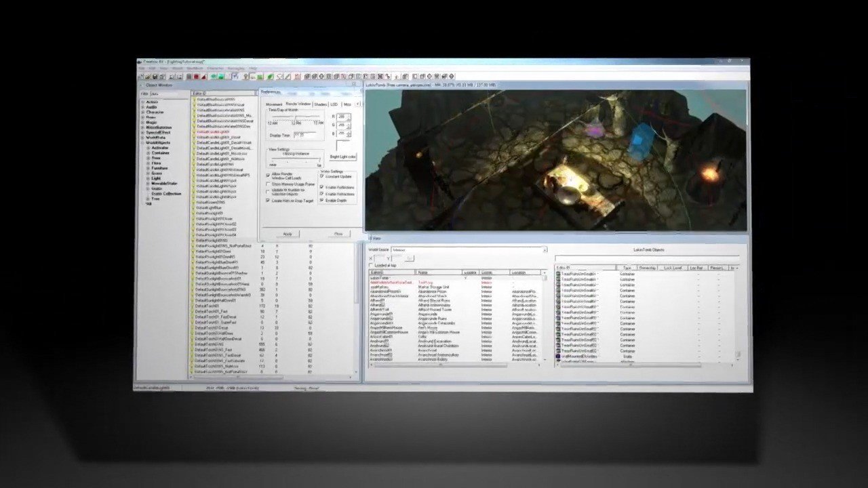Click the save disk icon in toolbar
Image resolution: width=868 pixels, height=488 pixels.
pyautogui.click(x=155, y=77)
